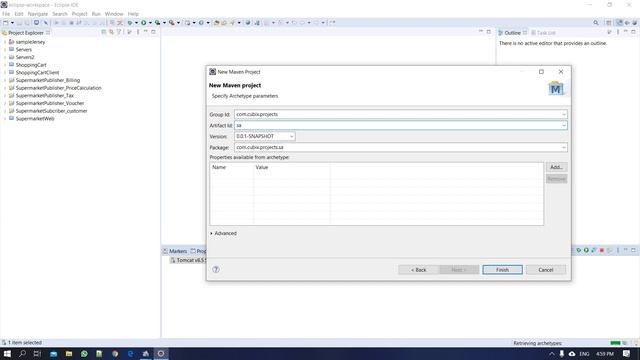Click the Maven 'M' wizard banner icon
The width and height of the screenshot is (640, 360).
pos(556,88)
